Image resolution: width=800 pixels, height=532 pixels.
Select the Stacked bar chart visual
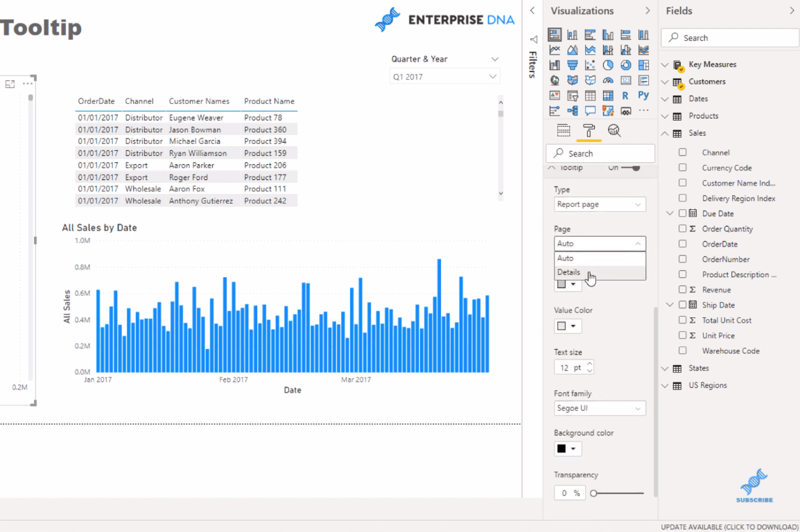pos(555,35)
